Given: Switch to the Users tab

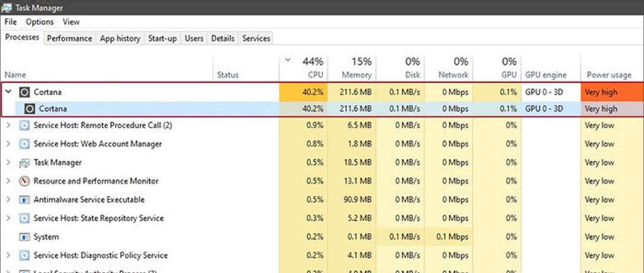Looking at the screenshot, I should [x=194, y=38].
